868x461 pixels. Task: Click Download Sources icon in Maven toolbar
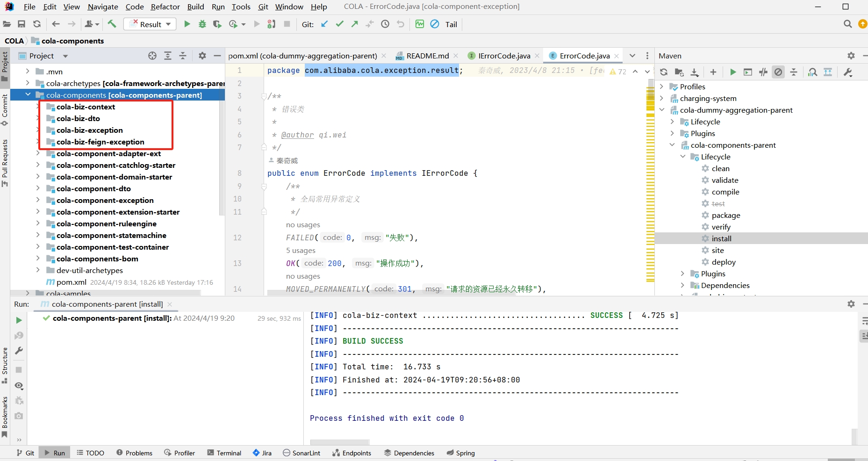695,72
